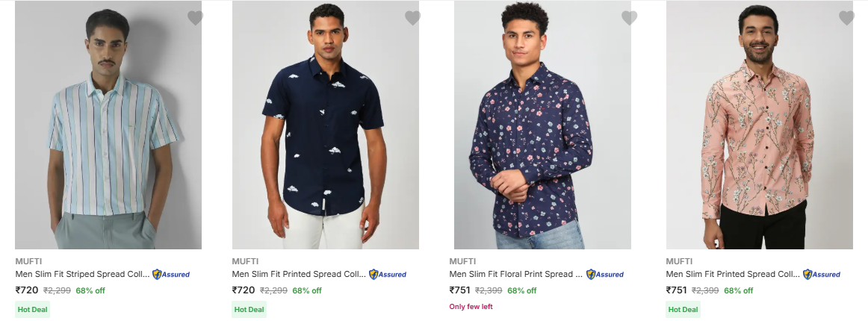868x321 pixels.
Task: Wishlist the striped shirt via heart icon
Action: point(195,18)
